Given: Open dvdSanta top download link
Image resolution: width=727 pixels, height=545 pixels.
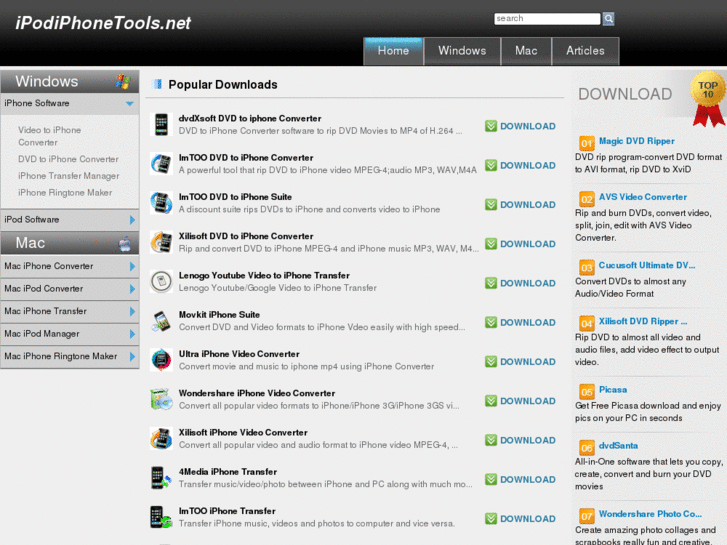Looking at the screenshot, I should 618,446.
